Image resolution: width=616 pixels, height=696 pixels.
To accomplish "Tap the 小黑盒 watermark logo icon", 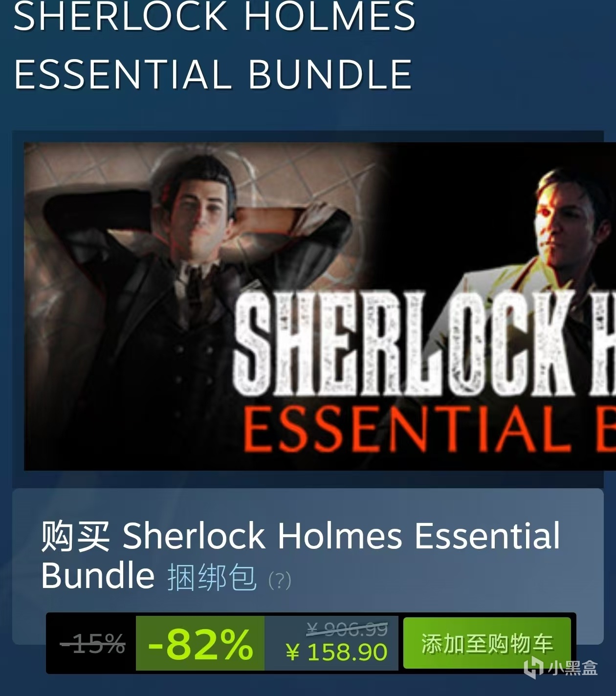I will click(x=533, y=667).
